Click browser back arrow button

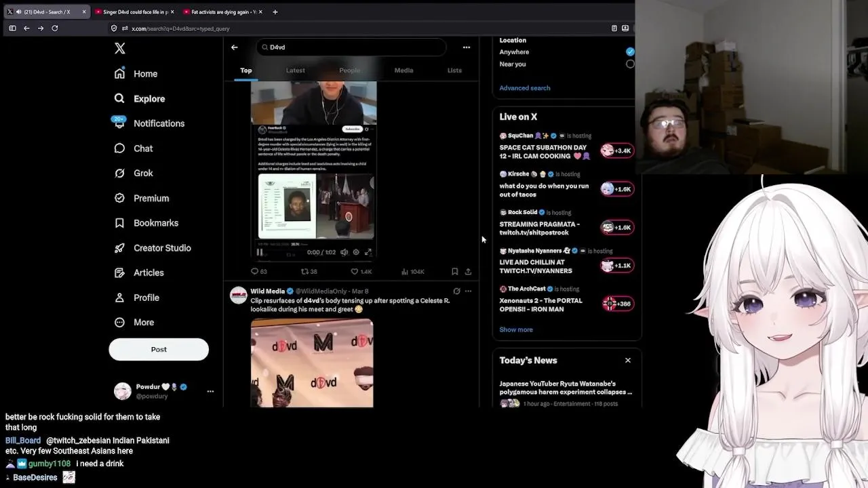26,28
